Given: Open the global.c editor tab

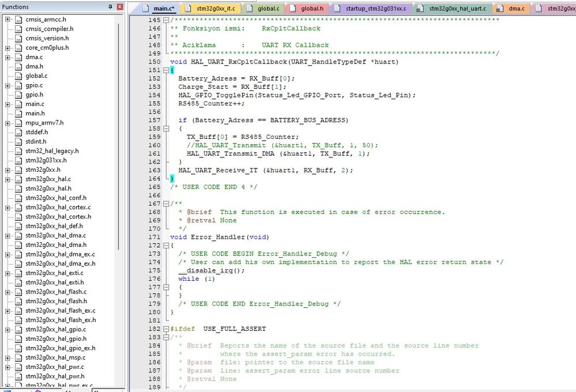Looking at the screenshot, I should click(x=263, y=8).
